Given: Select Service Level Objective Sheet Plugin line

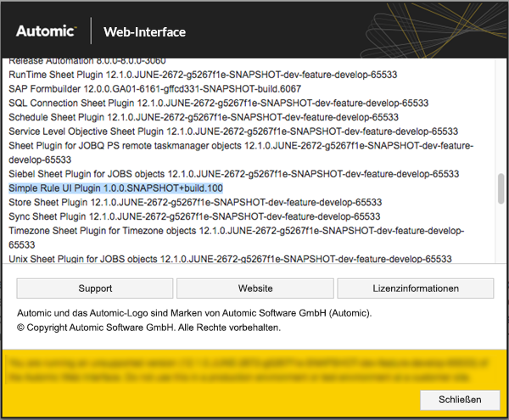Looking at the screenshot, I should tap(233, 132).
